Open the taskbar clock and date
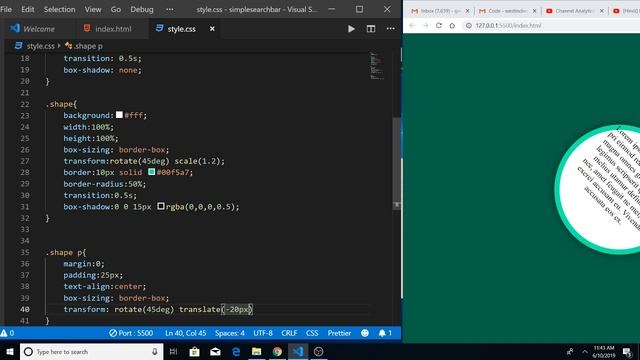 click(604, 351)
